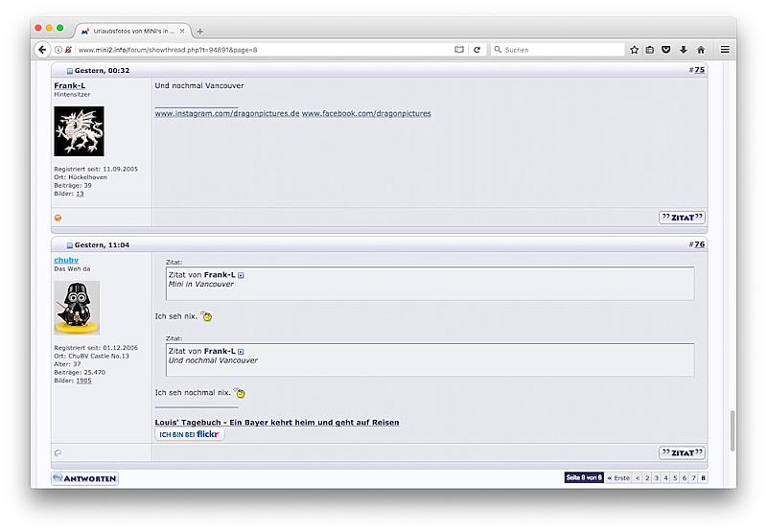Screen dimensions: 767x532
Task: Click ZITAT button on post #75
Action: tap(682, 218)
